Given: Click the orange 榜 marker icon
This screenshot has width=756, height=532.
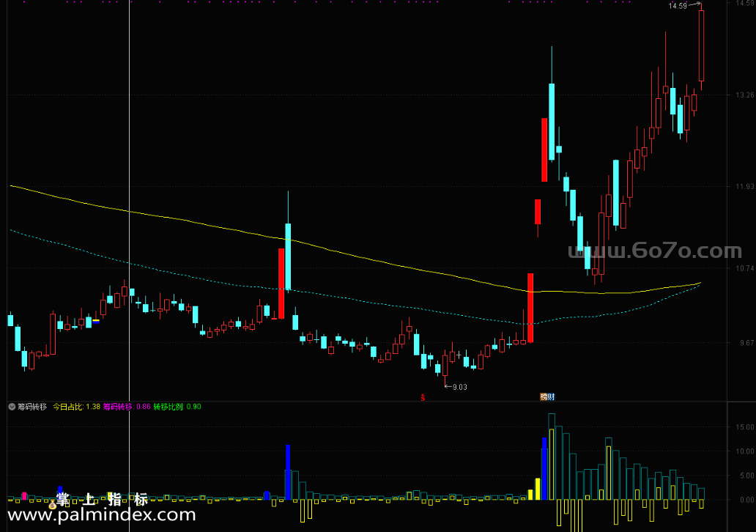Looking at the screenshot, I should tap(544, 397).
